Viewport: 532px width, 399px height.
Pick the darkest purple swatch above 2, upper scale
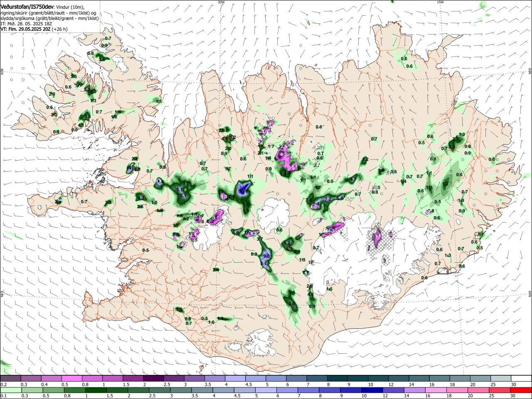click(153, 379)
